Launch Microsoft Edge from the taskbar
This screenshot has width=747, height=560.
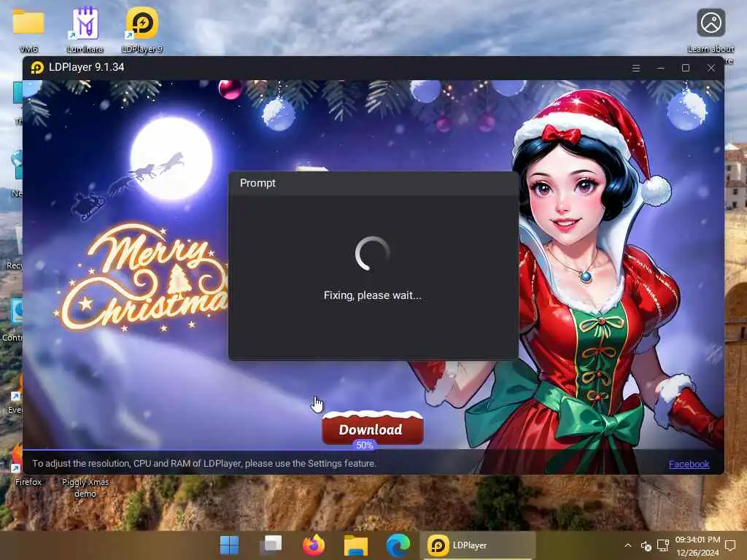(x=398, y=545)
